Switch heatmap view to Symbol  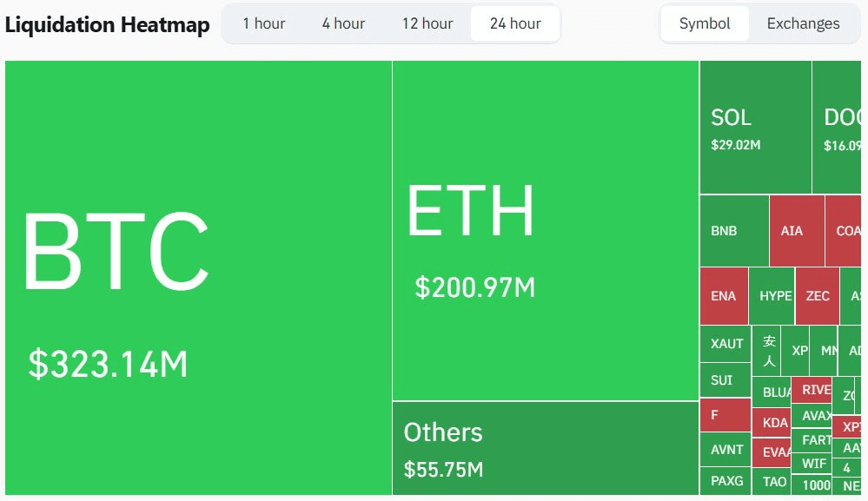pyautogui.click(x=705, y=23)
